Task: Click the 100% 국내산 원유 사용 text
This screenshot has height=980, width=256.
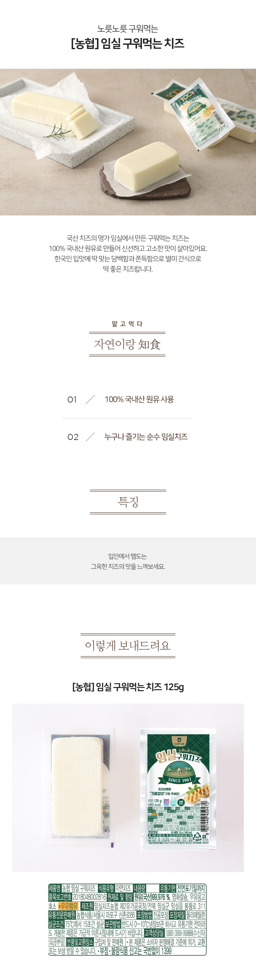Action: [x=139, y=399]
